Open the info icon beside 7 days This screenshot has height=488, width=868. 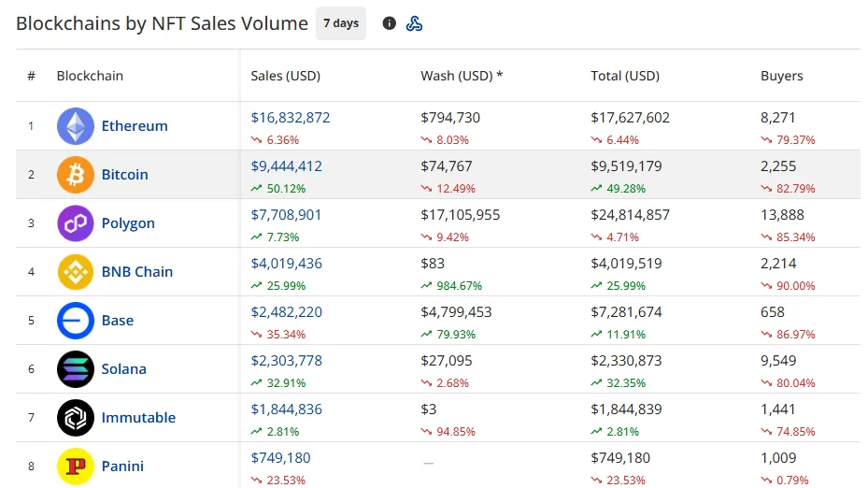(390, 23)
